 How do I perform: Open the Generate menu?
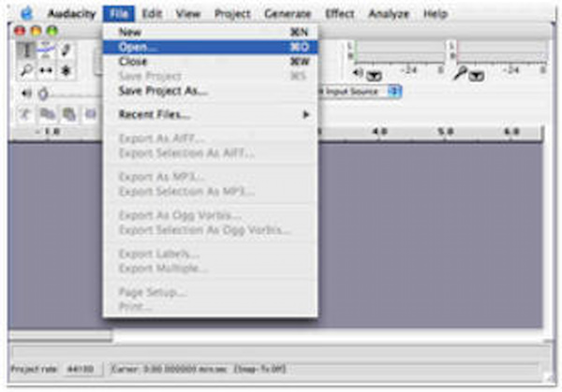coord(288,14)
